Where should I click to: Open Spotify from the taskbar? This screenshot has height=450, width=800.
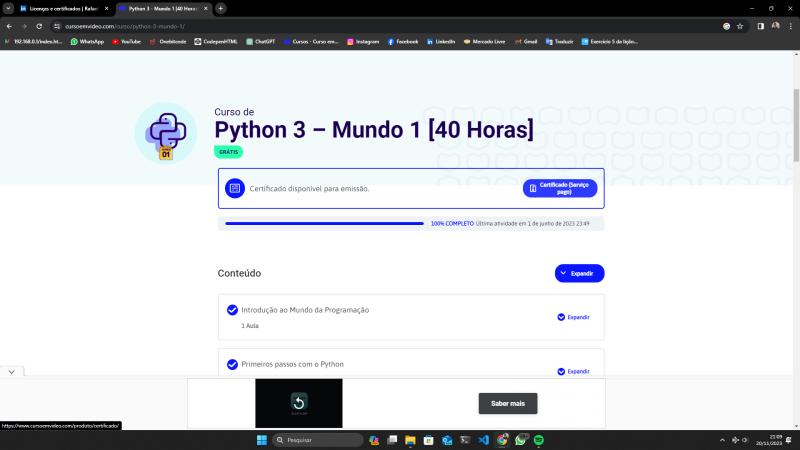click(x=539, y=440)
